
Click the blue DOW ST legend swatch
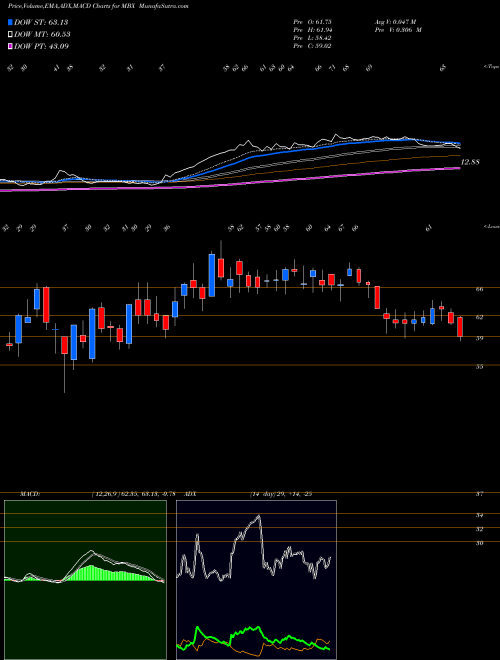point(11,22)
